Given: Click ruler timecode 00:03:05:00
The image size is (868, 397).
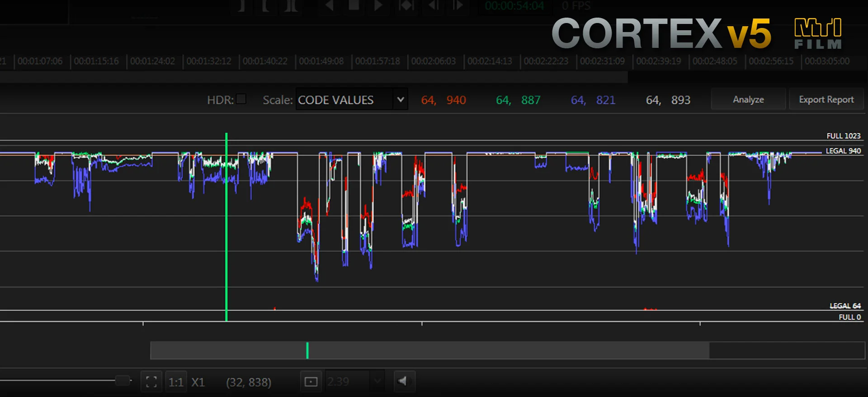Looking at the screenshot, I should (827, 61).
